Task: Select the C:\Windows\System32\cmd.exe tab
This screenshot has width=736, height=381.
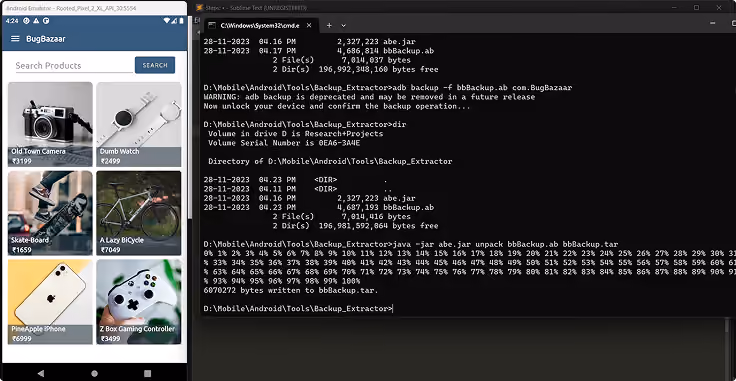Action: (260, 25)
